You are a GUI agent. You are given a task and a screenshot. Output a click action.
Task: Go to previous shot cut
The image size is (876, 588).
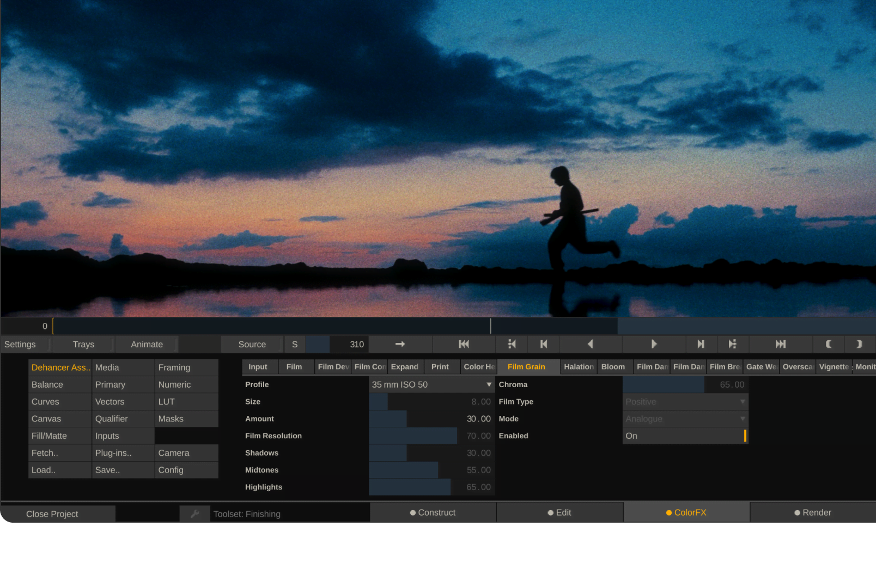click(512, 344)
